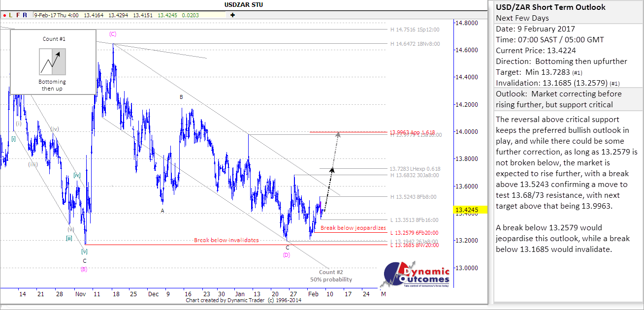Click the (iv) subwave label
This screenshot has height=310, width=644.
55,129
